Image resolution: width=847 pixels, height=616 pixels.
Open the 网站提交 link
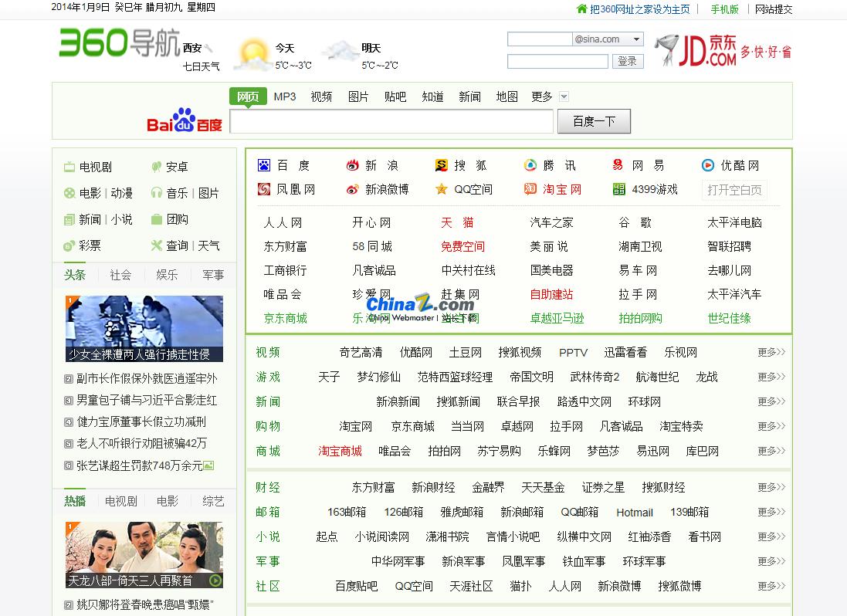pos(774,9)
